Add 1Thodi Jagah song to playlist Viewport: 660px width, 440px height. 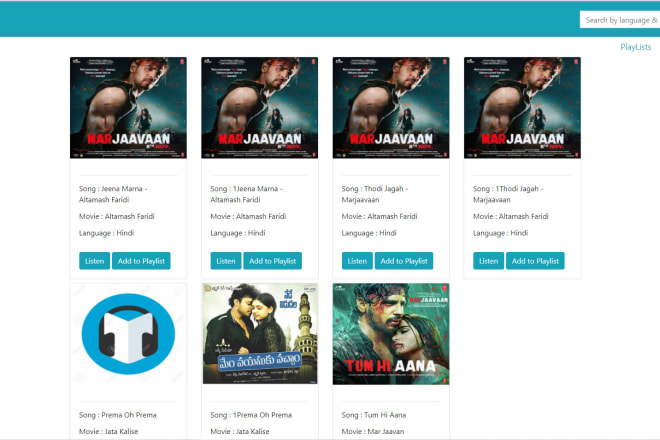coord(535,261)
